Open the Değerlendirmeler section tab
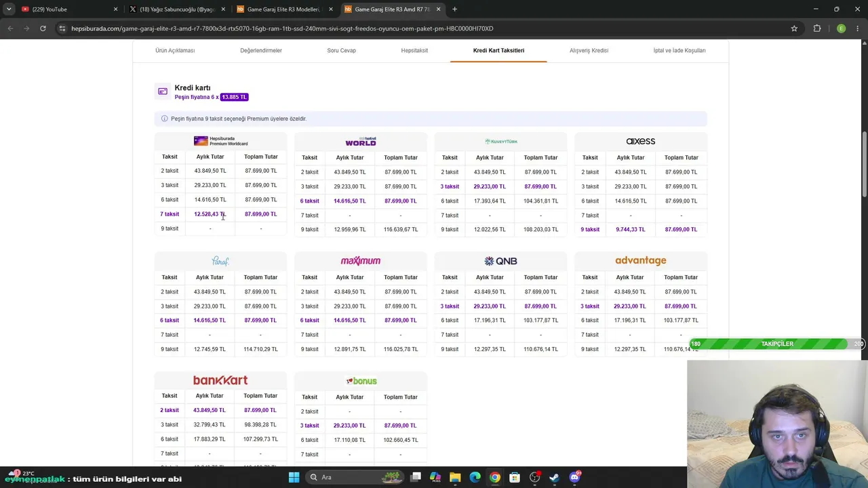868x488 pixels. [261, 51]
